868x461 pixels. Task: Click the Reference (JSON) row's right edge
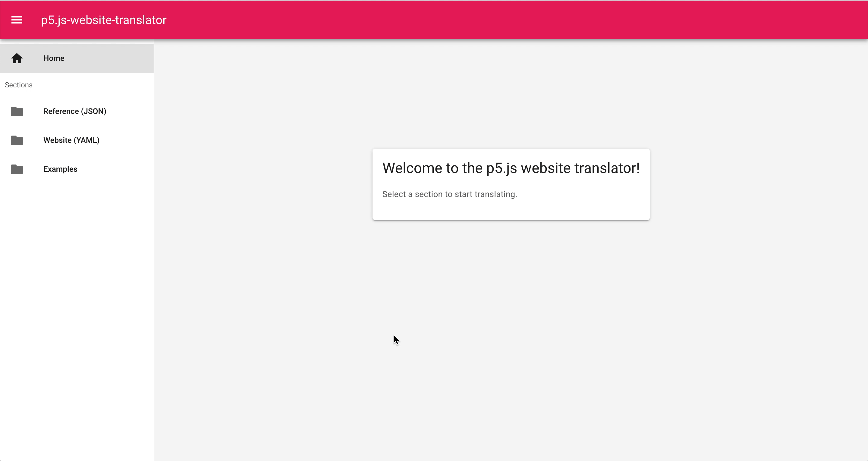[142, 111]
